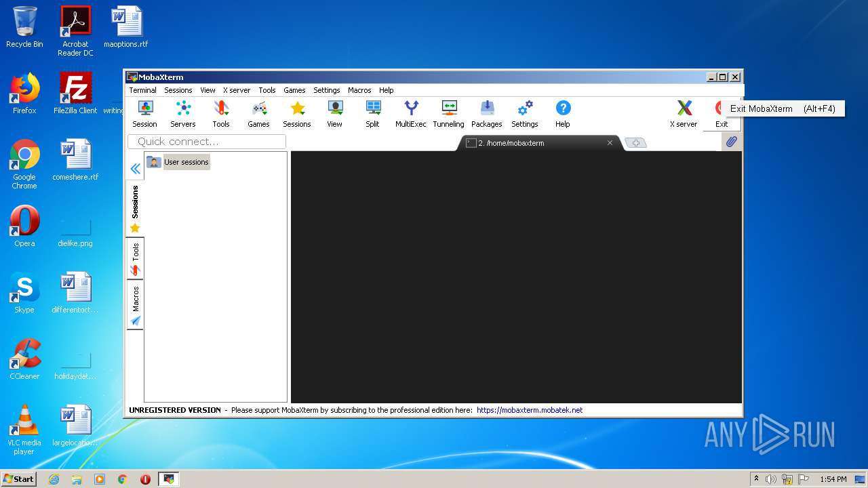
Task: Select the comeshere.rtf desktop file
Action: [x=75, y=160]
